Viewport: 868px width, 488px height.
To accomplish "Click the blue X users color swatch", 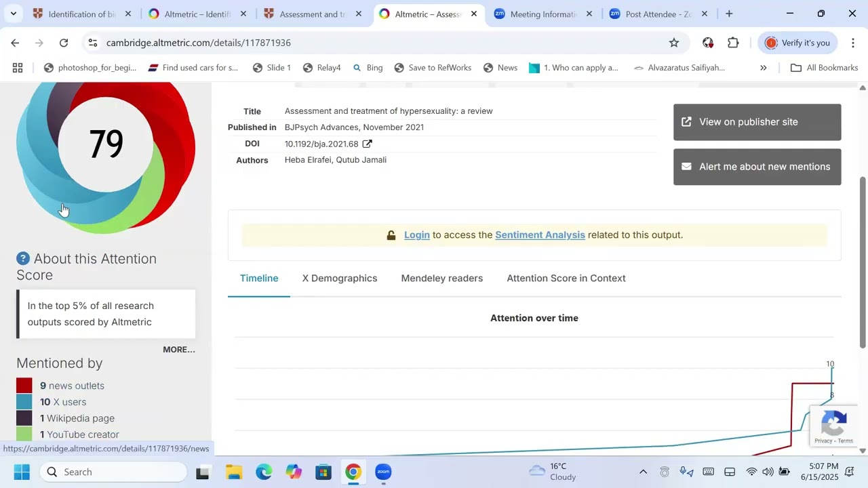I will (24, 402).
